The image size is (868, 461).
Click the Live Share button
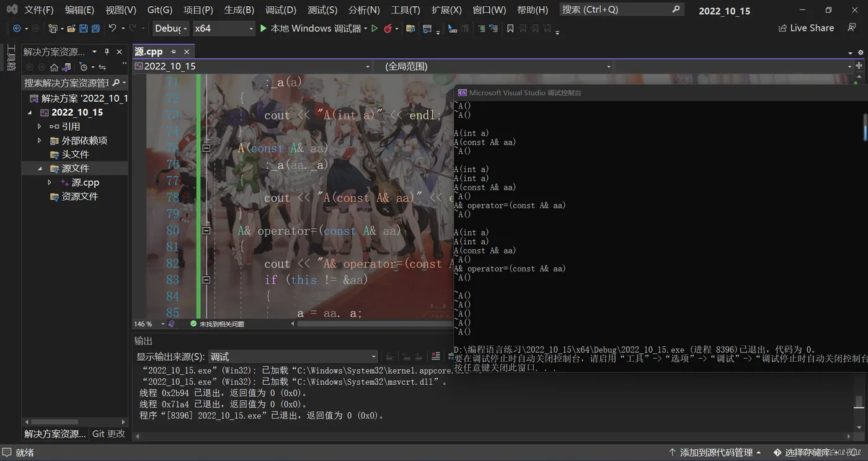(806, 29)
